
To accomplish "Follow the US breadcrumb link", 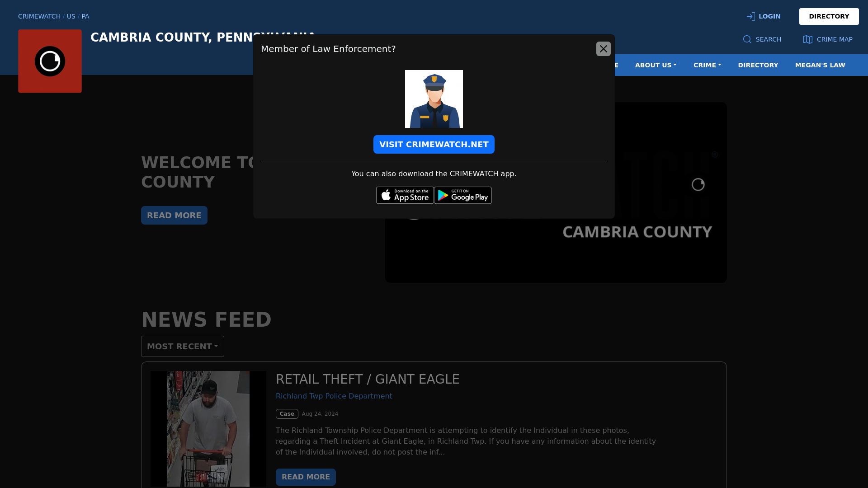I will coord(71,16).
